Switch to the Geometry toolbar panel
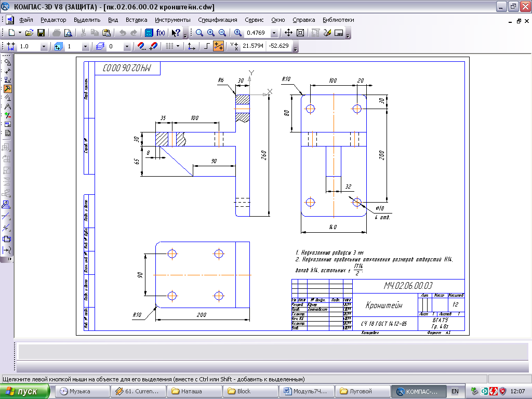Screen dimensions: 532x399 pyautogui.click(x=7, y=62)
